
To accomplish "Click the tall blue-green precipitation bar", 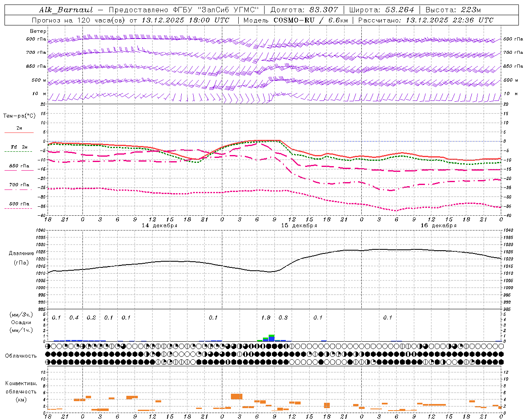I will [x=272, y=338].
